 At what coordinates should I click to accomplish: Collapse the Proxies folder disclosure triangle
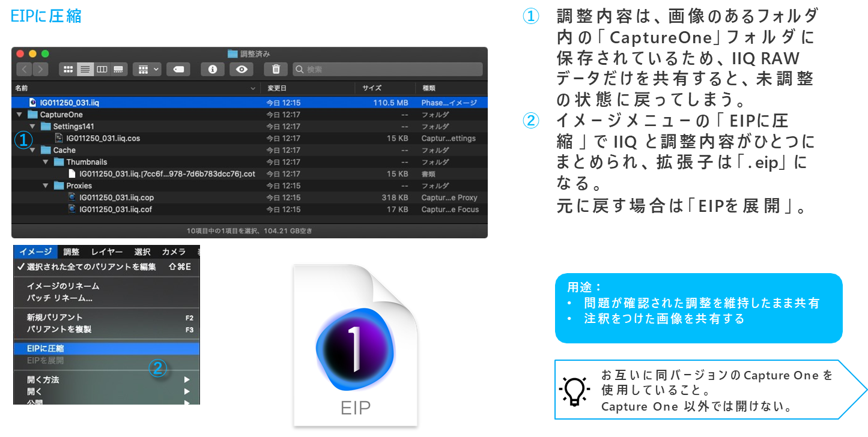pos(46,185)
